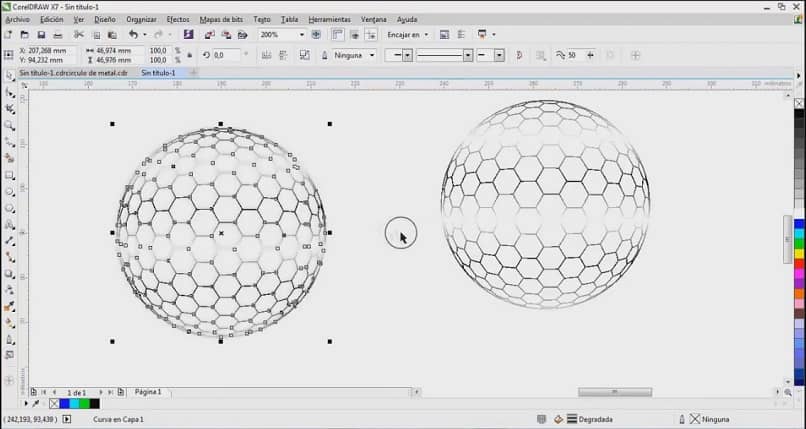This screenshot has height=429, width=806.
Task: Open the zoom level 200% dropdown
Action: 300,35
